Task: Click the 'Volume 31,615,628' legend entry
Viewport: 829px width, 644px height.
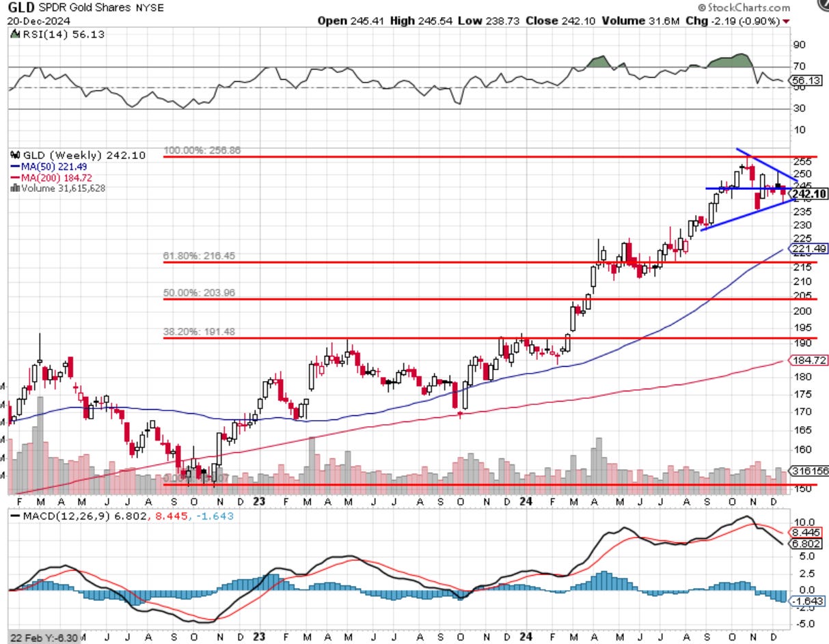Action: click(59, 188)
